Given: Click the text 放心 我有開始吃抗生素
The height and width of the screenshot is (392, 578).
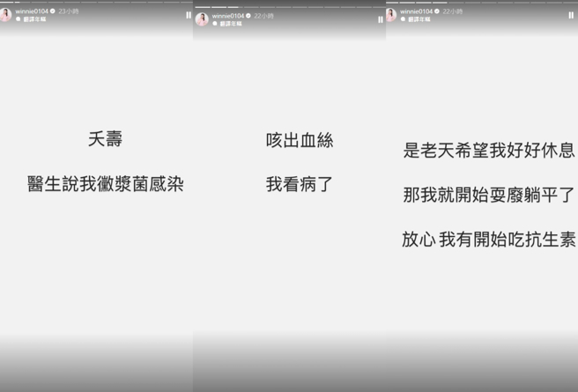Looking at the screenshot, I should pos(489,240).
